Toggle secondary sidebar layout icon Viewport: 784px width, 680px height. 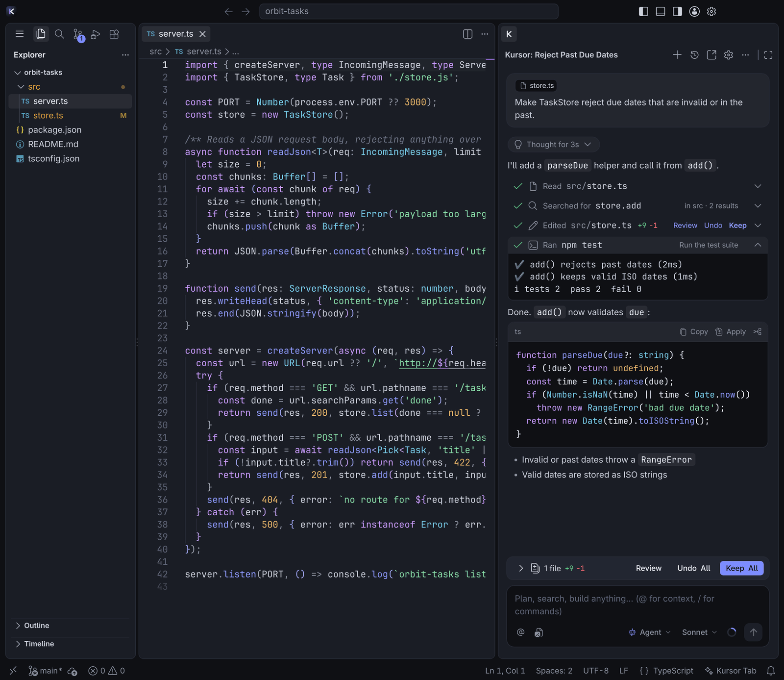pos(677,11)
